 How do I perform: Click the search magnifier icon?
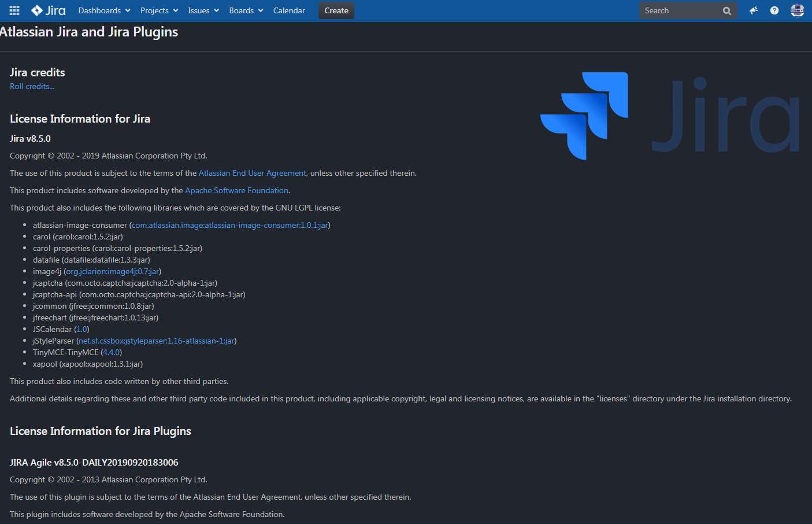coord(726,10)
